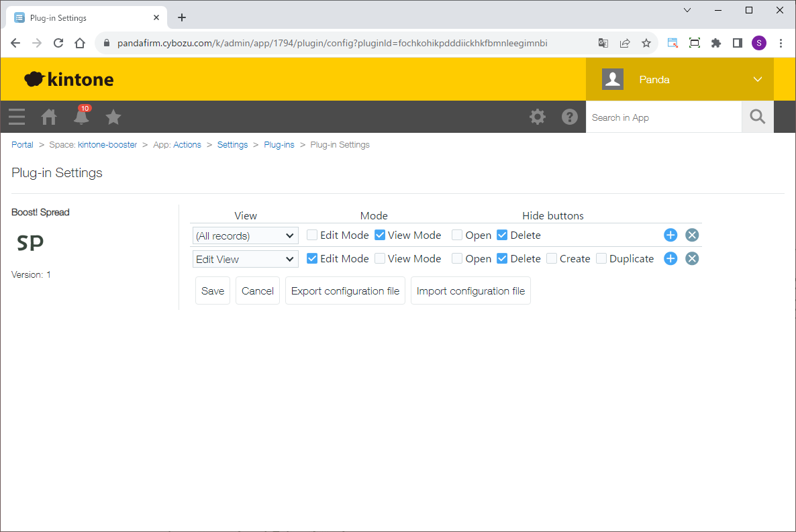This screenshot has height=532, width=796.
Task: Click Export configuration file
Action: (345, 291)
